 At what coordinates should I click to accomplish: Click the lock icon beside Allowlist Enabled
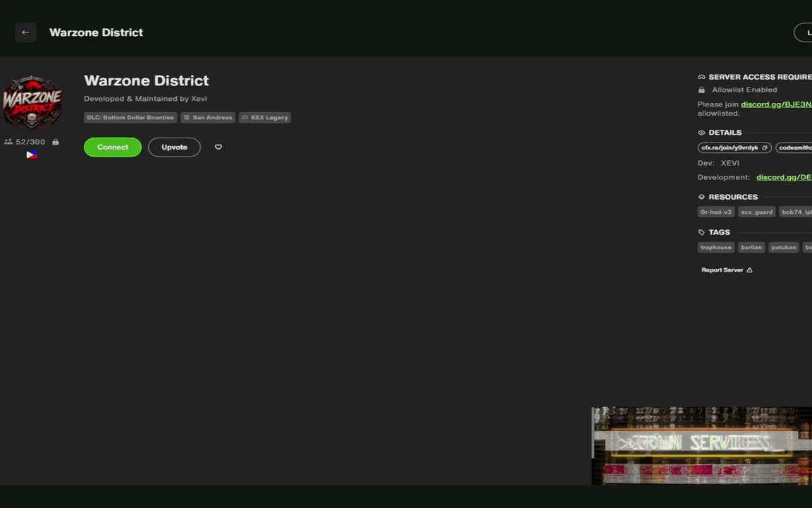click(x=702, y=90)
